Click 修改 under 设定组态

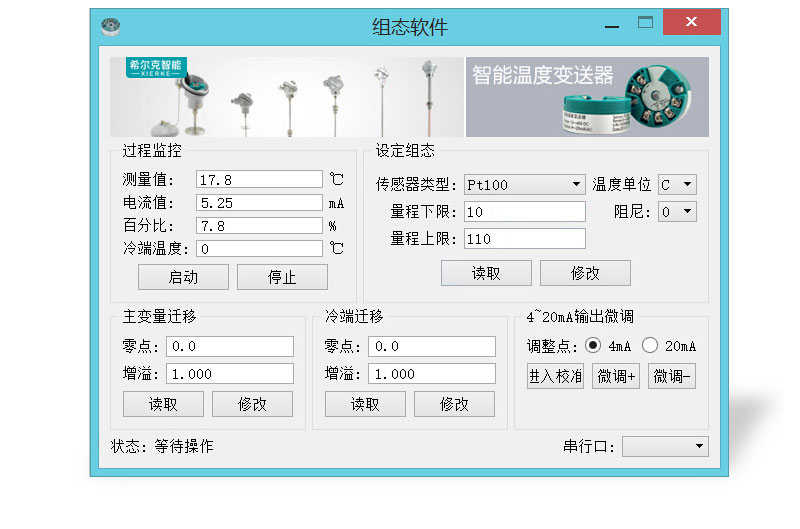coord(585,273)
